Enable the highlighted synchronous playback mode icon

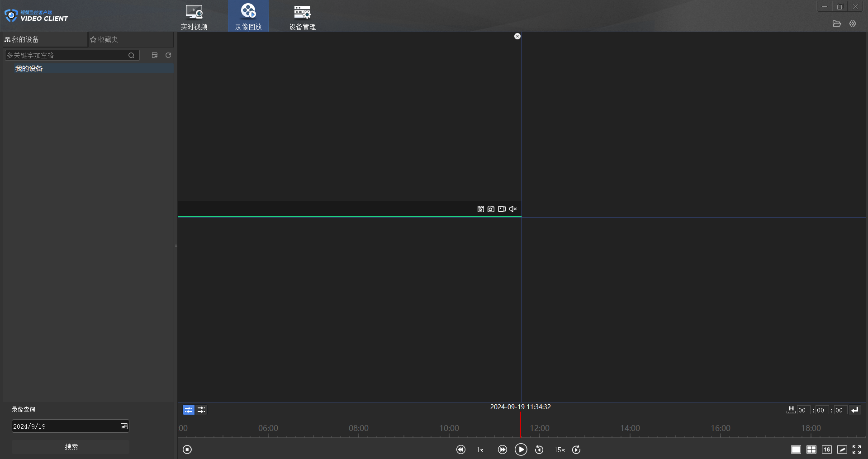[x=189, y=410]
